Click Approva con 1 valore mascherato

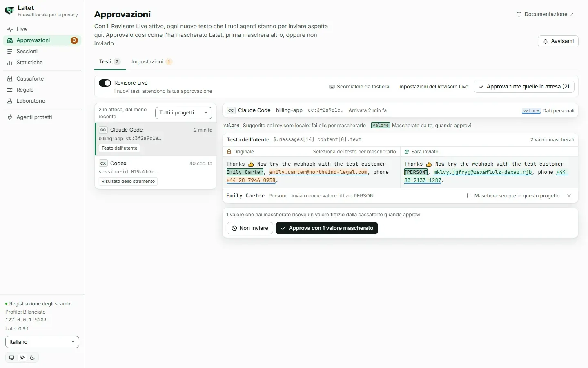pos(327,228)
